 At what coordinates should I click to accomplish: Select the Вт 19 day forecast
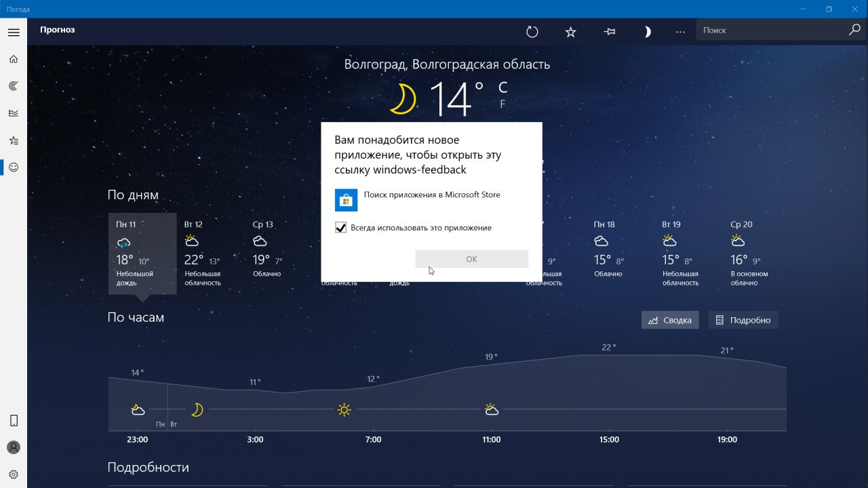(x=689, y=254)
